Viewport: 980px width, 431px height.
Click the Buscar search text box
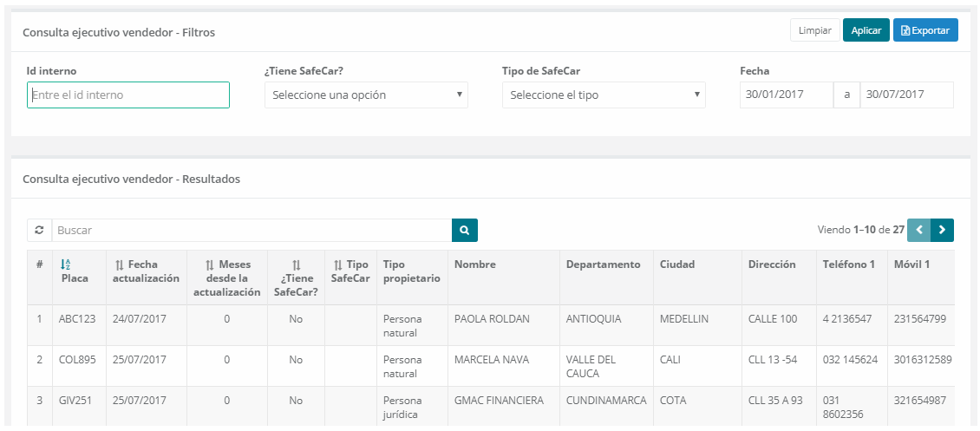coord(252,231)
